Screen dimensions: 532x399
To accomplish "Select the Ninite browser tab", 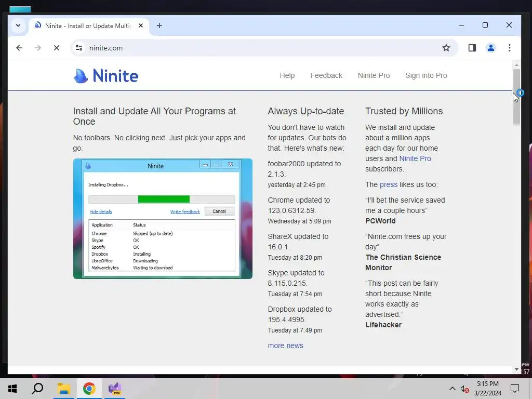I will [89, 26].
